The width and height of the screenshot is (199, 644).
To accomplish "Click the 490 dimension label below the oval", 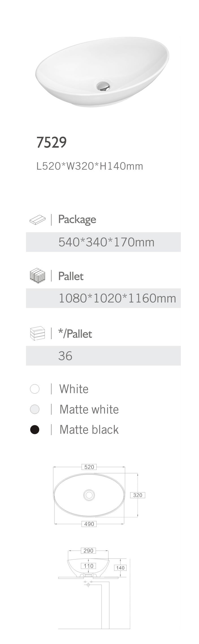I will pyautogui.click(x=89, y=524).
